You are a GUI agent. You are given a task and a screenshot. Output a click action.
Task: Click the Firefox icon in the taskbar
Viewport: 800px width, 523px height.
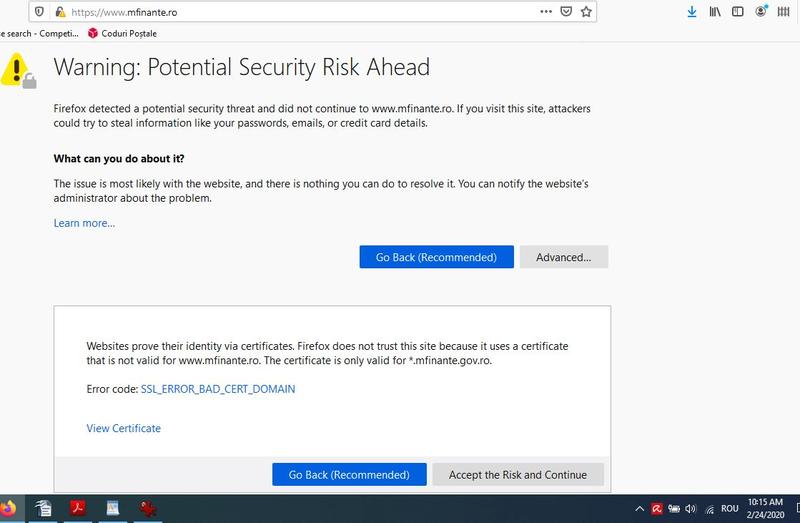(8, 508)
